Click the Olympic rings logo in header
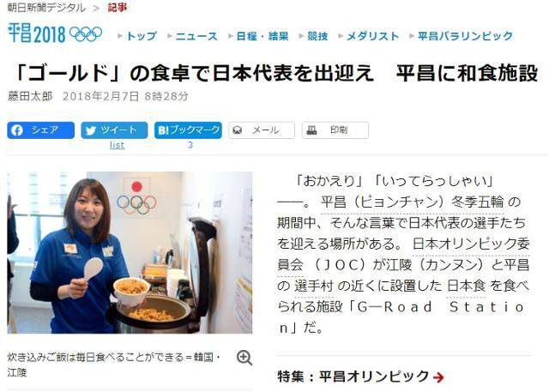The image size is (549, 392). click(86, 34)
